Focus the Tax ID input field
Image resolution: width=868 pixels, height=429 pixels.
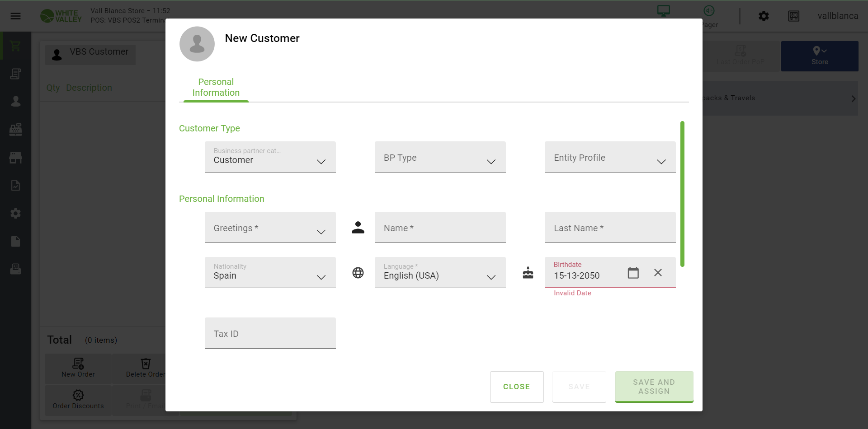270,333
